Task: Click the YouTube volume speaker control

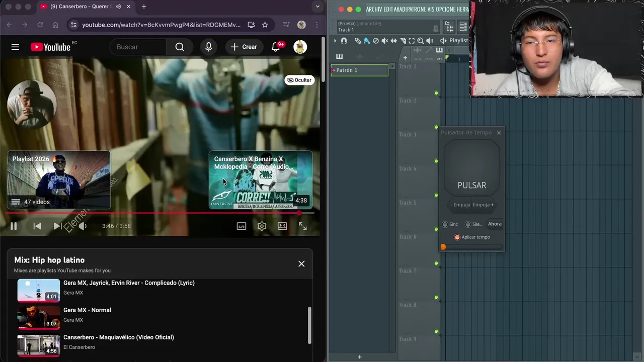Action: [83, 226]
